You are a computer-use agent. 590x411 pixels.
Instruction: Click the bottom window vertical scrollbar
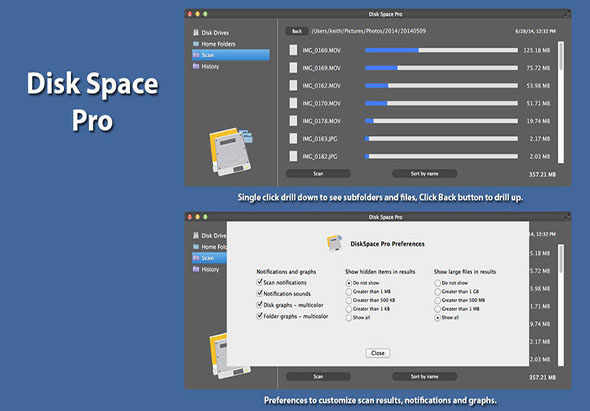coord(561,305)
